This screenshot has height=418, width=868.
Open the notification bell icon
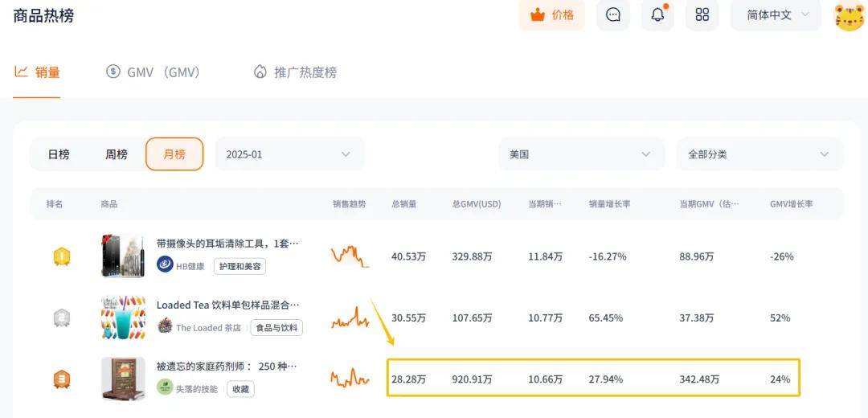(657, 15)
